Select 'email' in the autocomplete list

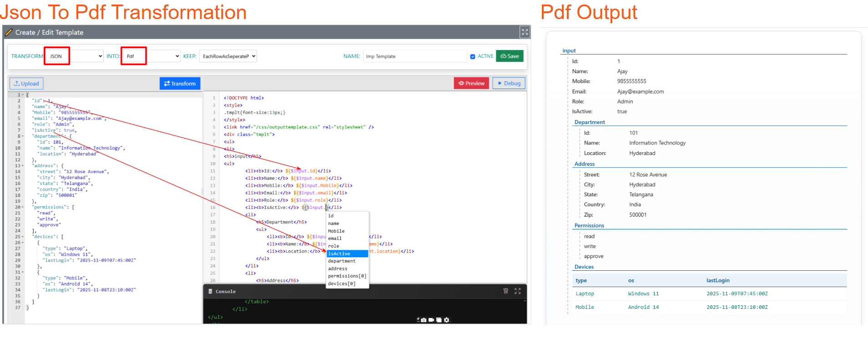348,239
